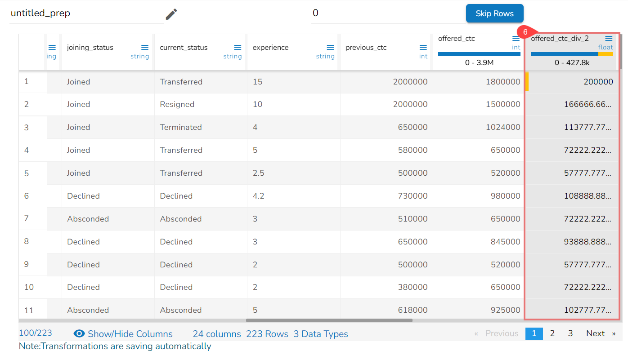Go to page 3 of results
Viewport: 628px width, 364px height.
(x=570, y=333)
